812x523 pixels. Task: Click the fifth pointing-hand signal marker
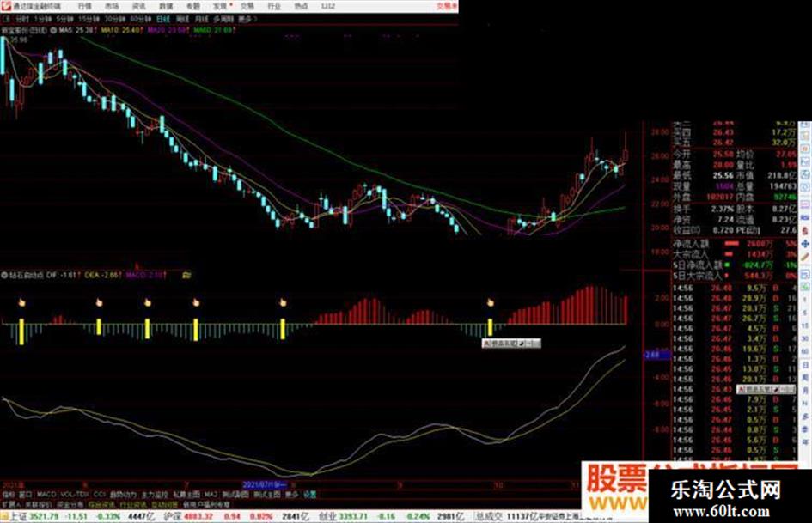point(283,302)
